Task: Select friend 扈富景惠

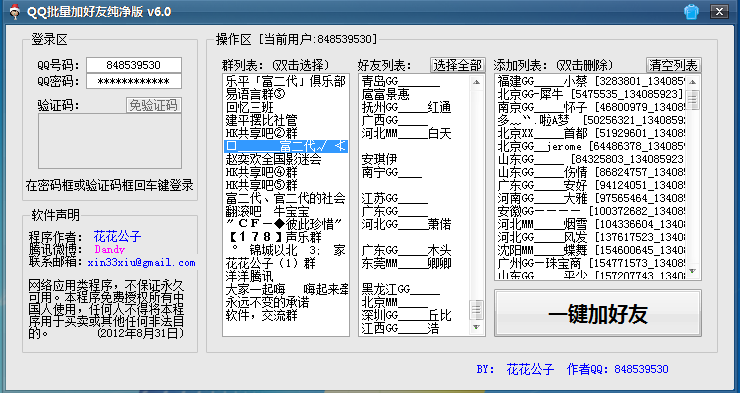Action: pos(414,94)
